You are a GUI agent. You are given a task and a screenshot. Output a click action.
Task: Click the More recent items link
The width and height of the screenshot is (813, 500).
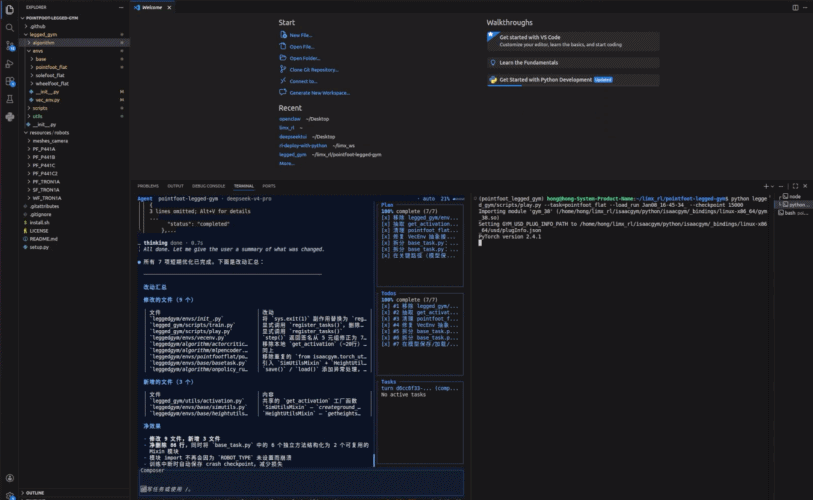(287, 163)
